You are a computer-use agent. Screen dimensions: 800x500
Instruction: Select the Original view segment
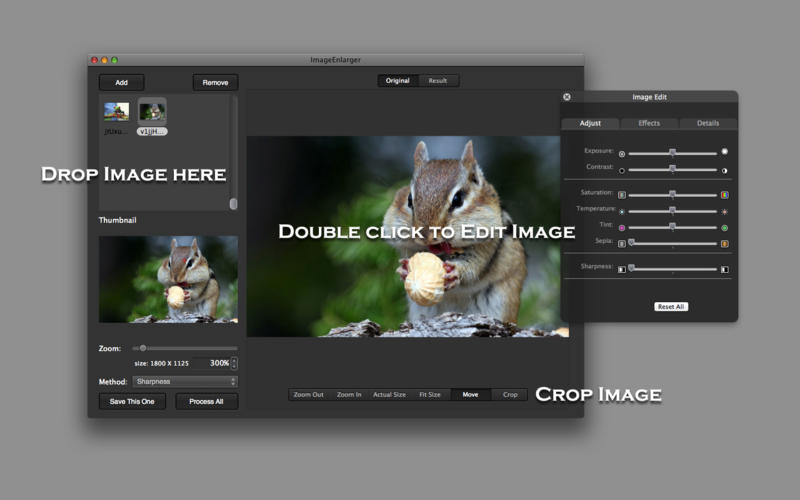tap(397, 81)
